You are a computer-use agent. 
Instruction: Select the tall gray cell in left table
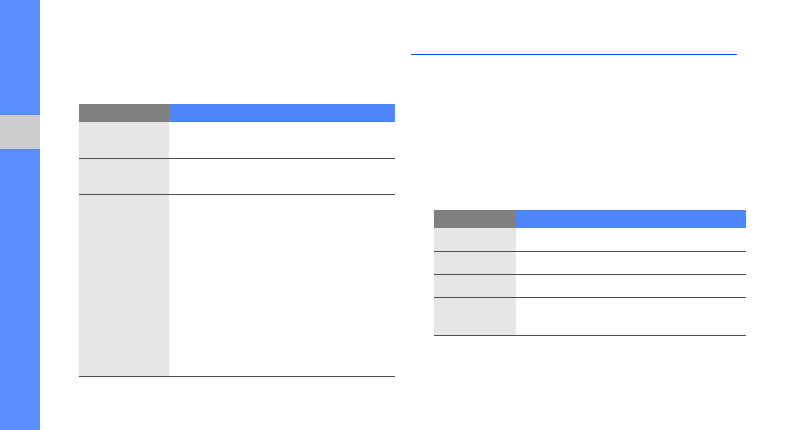tap(124, 285)
